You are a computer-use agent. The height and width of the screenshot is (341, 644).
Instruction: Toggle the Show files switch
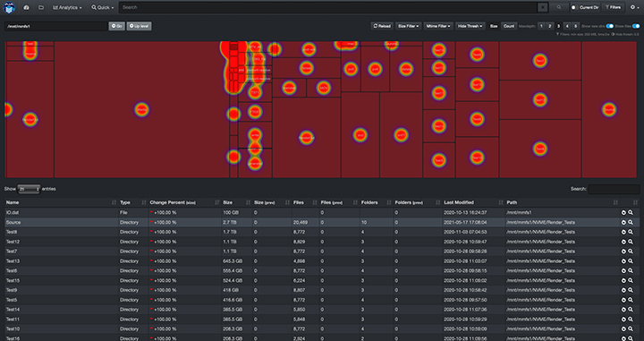[636, 26]
